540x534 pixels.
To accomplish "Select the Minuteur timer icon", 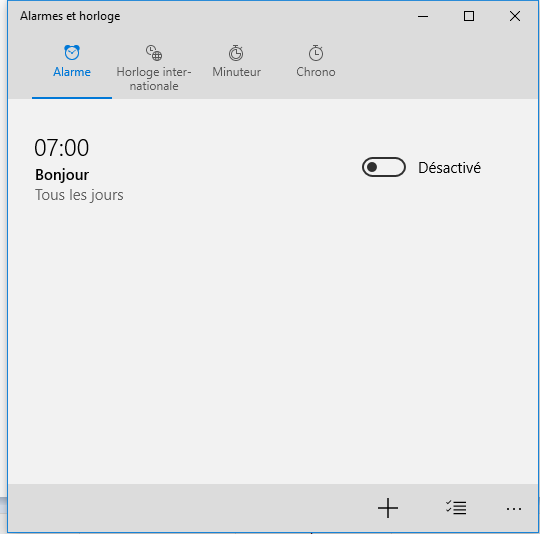I will pyautogui.click(x=236, y=53).
